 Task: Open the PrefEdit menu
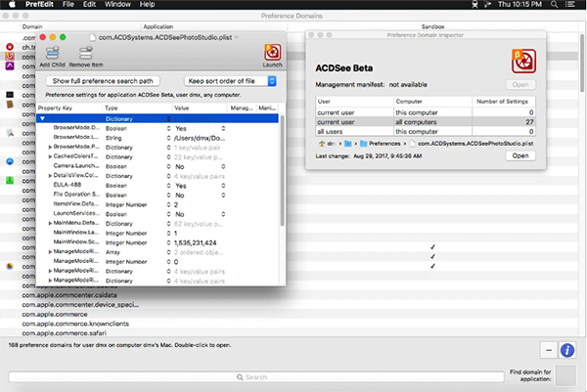coord(39,5)
